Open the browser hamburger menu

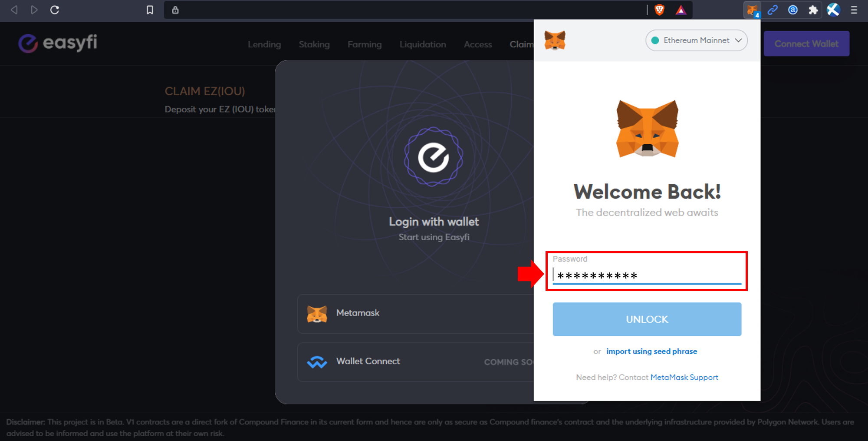[854, 10]
